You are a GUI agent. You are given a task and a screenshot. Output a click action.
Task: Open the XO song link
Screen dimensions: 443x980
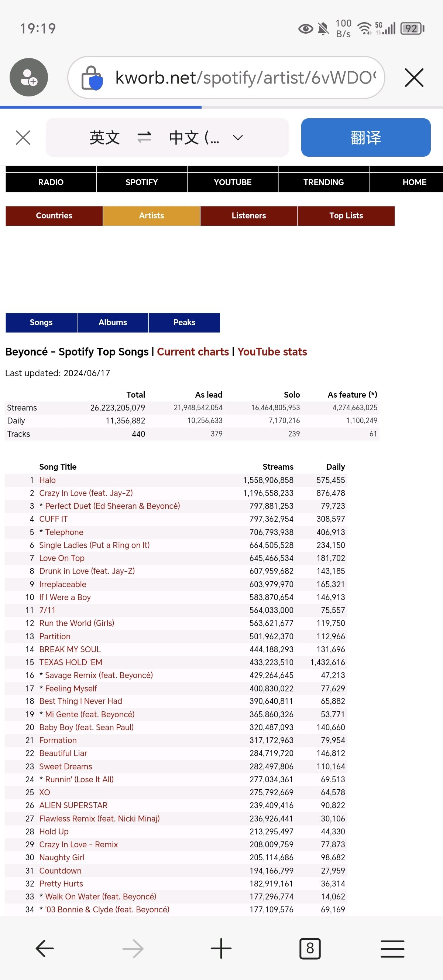click(45, 792)
